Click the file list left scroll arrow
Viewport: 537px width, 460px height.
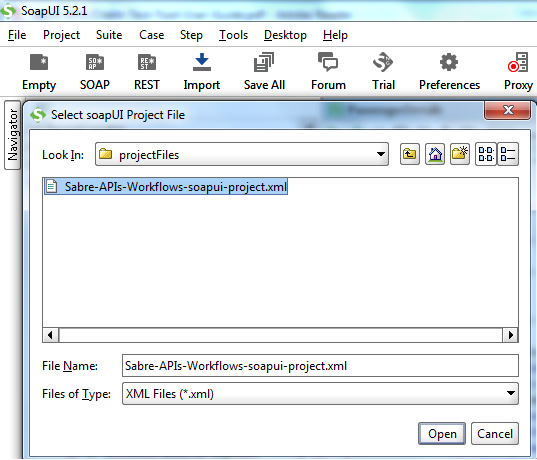pyautogui.click(x=51, y=335)
